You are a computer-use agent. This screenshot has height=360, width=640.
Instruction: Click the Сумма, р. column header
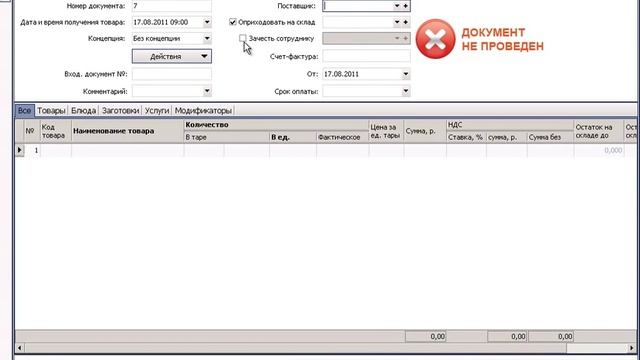point(425,131)
